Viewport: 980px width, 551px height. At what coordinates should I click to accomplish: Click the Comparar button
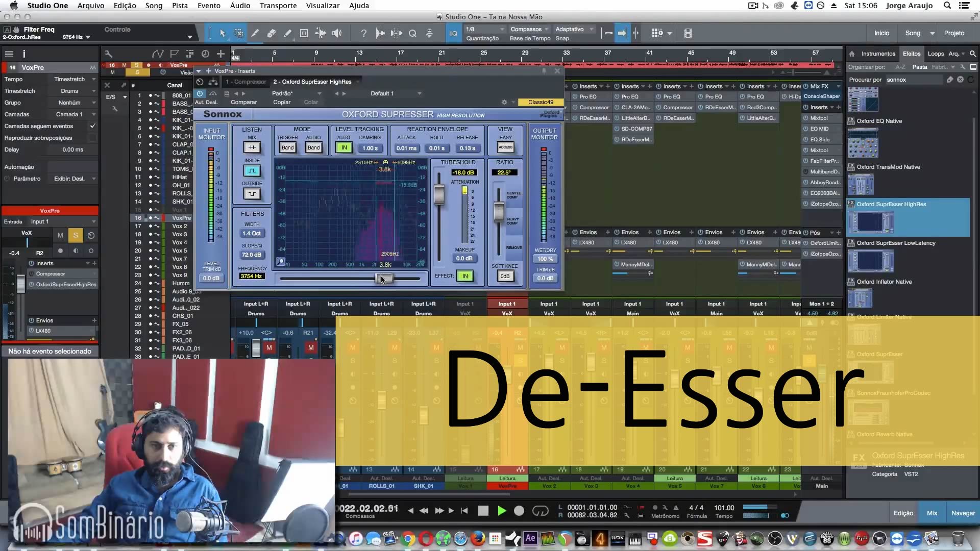tap(243, 102)
